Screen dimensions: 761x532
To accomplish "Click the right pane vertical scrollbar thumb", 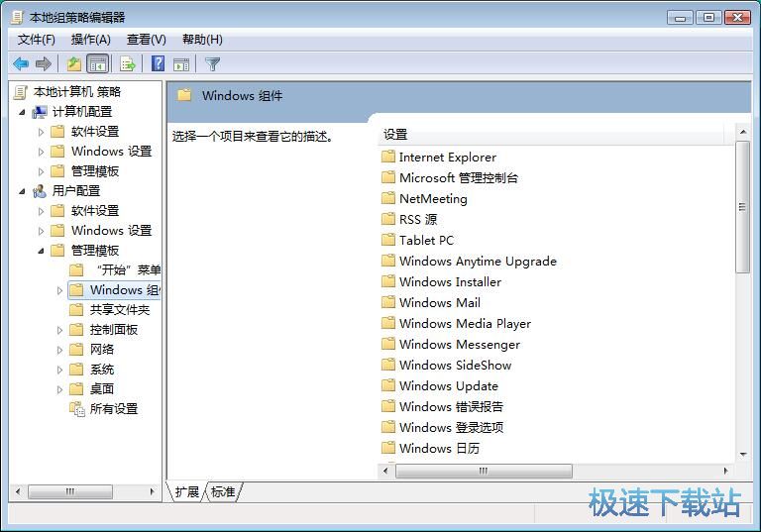I will (742, 207).
